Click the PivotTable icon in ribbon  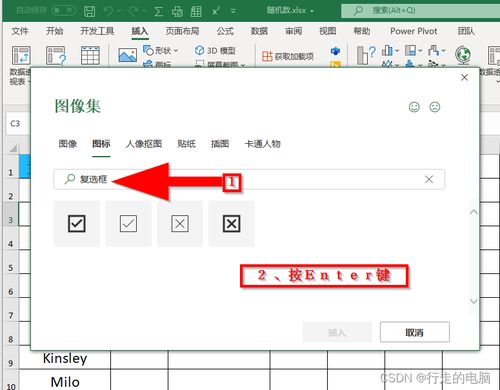coord(21,55)
